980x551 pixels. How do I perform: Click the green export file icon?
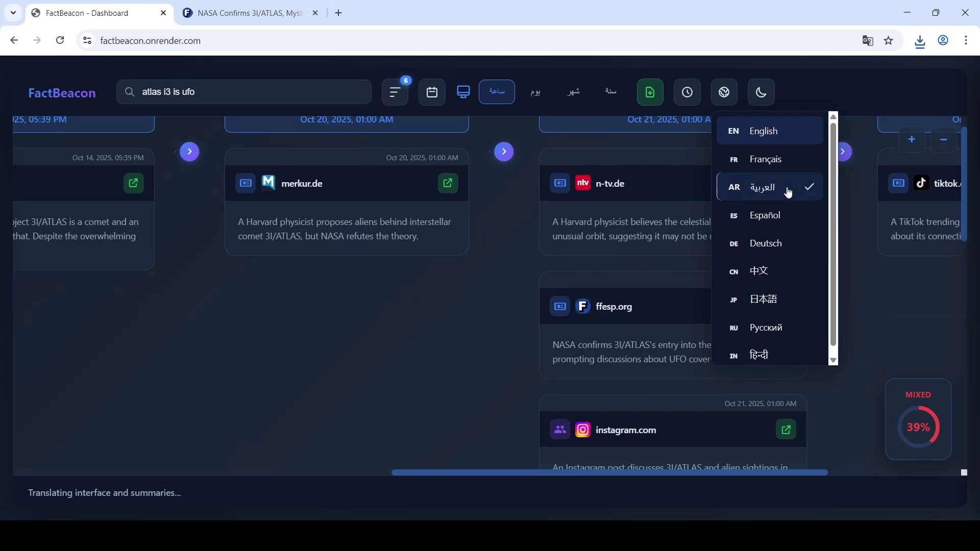[650, 92]
